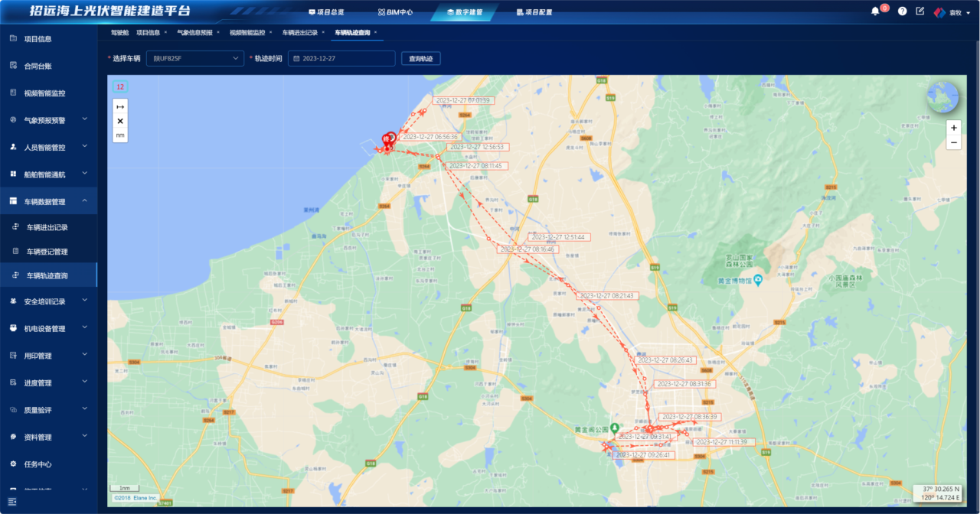Click the notification bell icon
Image resolution: width=980 pixels, height=514 pixels.
coord(875,11)
